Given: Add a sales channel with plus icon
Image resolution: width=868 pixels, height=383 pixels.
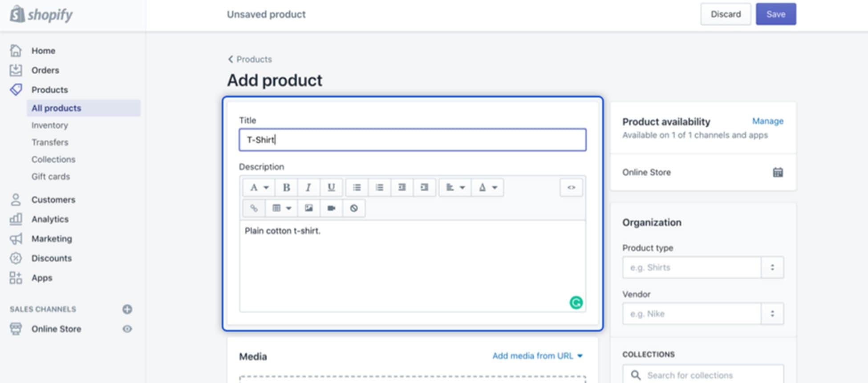Looking at the screenshot, I should click(x=127, y=309).
